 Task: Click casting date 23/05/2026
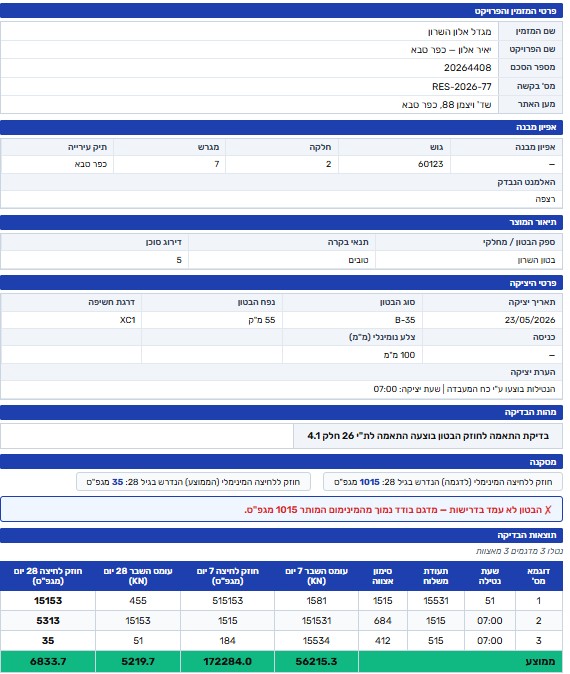coord(530,320)
